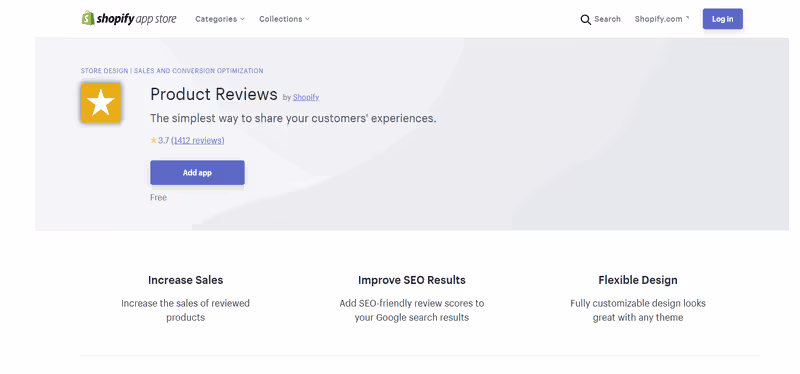
Task: Click the tagline about customers' experiences
Action: point(293,118)
